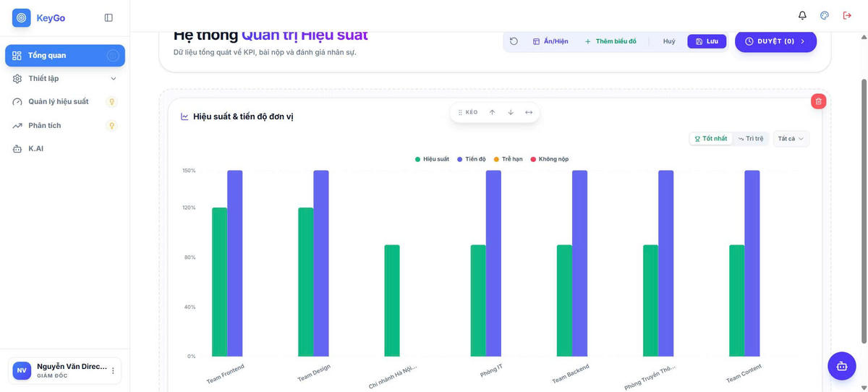This screenshot has width=868, height=392.
Task: Move chart down with arrow icon
Action: pyautogui.click(x=511, y=112)
